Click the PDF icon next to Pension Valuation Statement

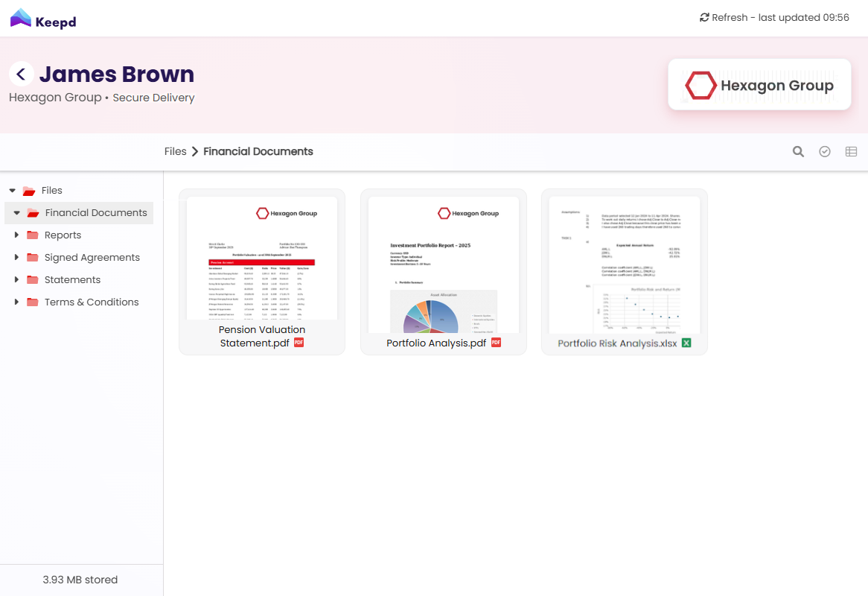click(299, 343)
